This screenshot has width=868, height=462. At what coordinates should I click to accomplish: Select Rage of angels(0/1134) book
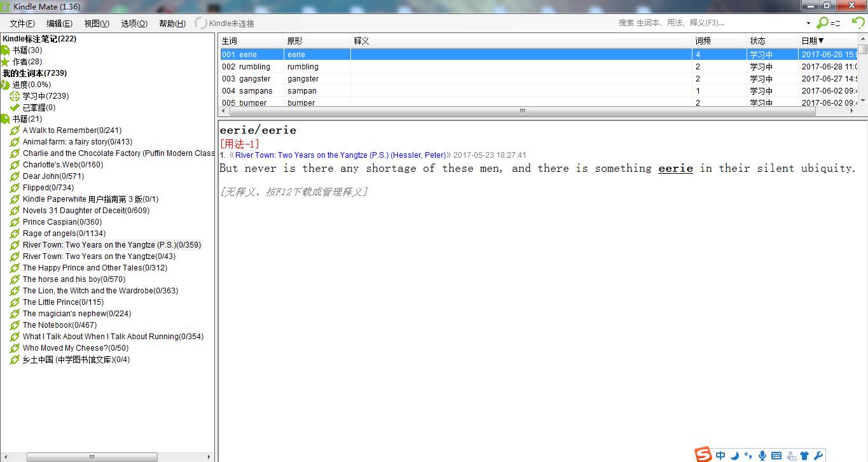tap(64, 234)
